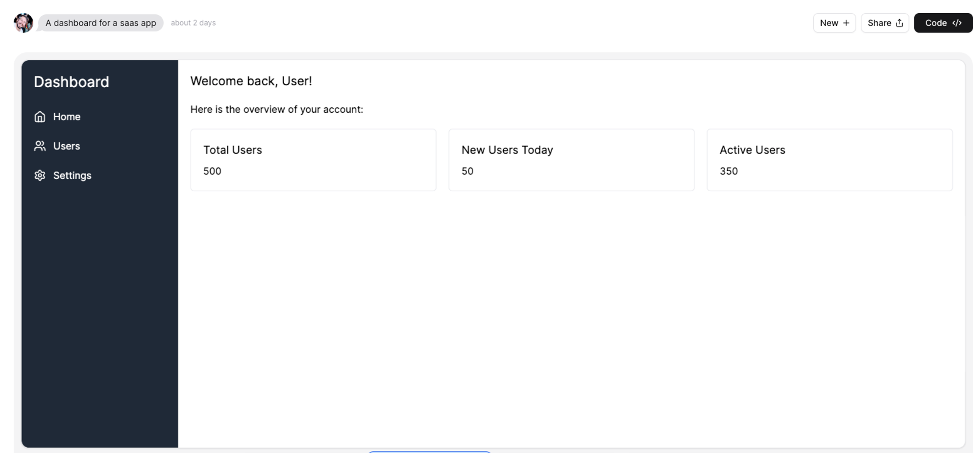This screenshot has width=980, height=453.
Task: Open the Code view label
Action: tap(936, 23)
